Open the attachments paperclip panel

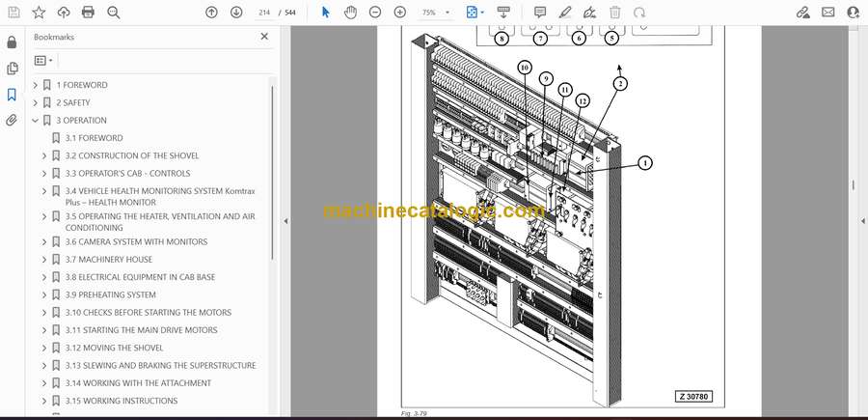tap(12, 121)
